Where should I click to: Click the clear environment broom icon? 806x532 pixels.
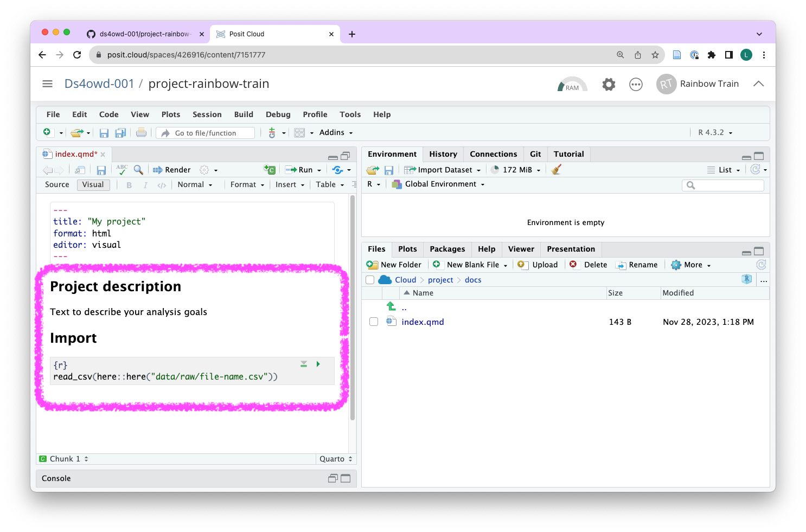click(x=556, y=170)
